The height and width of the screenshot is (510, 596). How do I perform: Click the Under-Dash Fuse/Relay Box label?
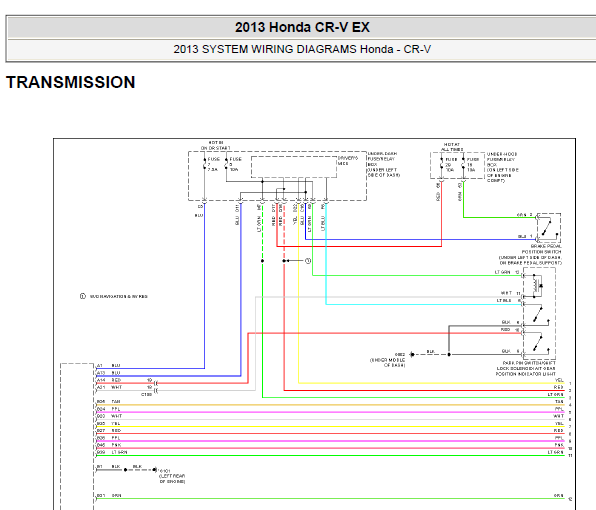click(384, 165)
